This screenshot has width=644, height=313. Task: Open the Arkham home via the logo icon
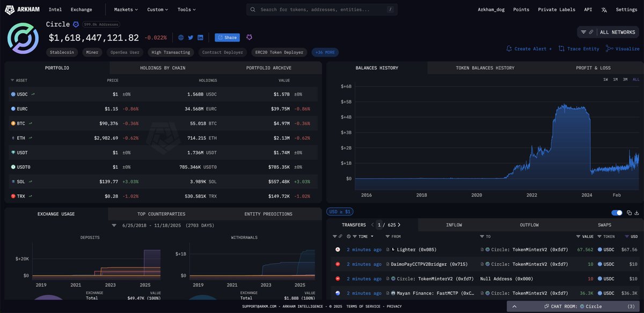point(9,9)
